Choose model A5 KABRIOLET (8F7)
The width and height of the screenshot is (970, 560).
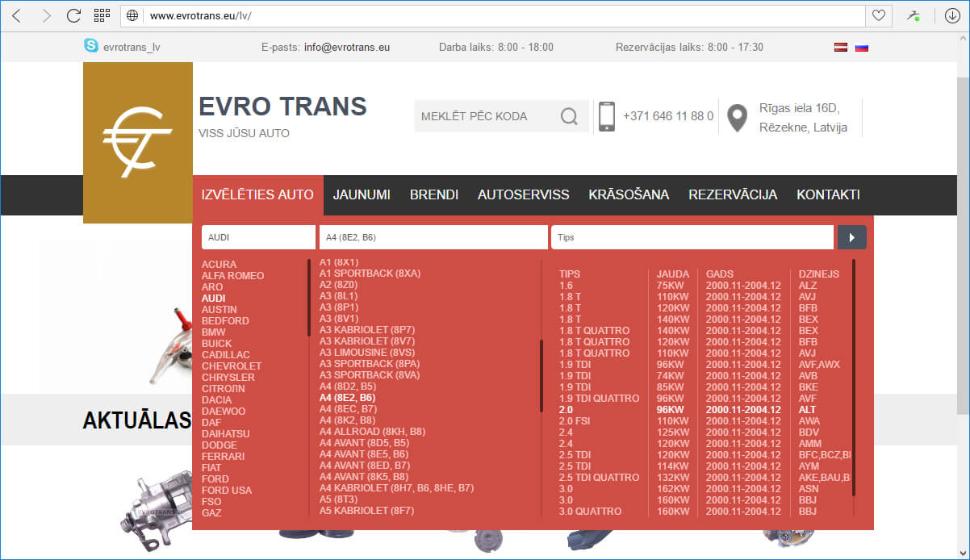[x=367, y=511]
